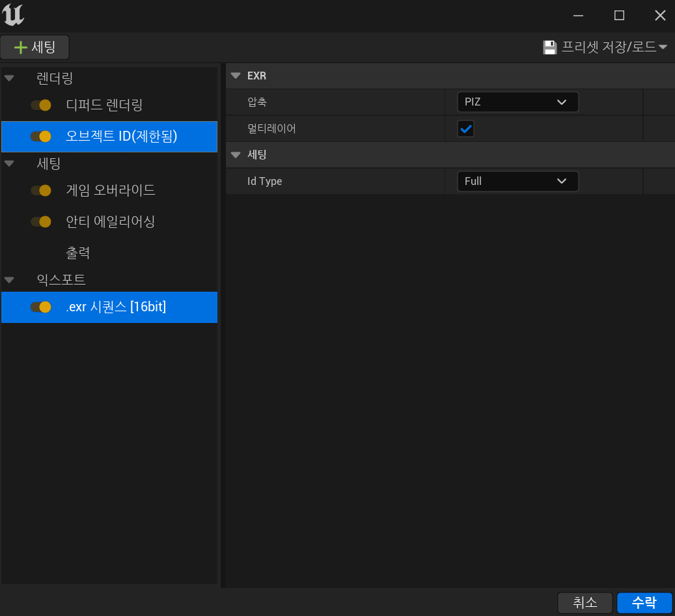
Task: Click the 수락 button
Action: coord(644,602)
